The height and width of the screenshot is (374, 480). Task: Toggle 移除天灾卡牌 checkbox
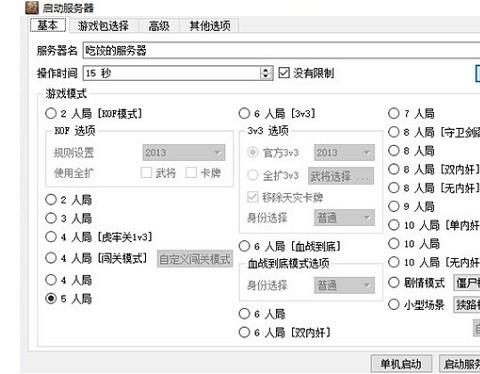coord(252,197)
